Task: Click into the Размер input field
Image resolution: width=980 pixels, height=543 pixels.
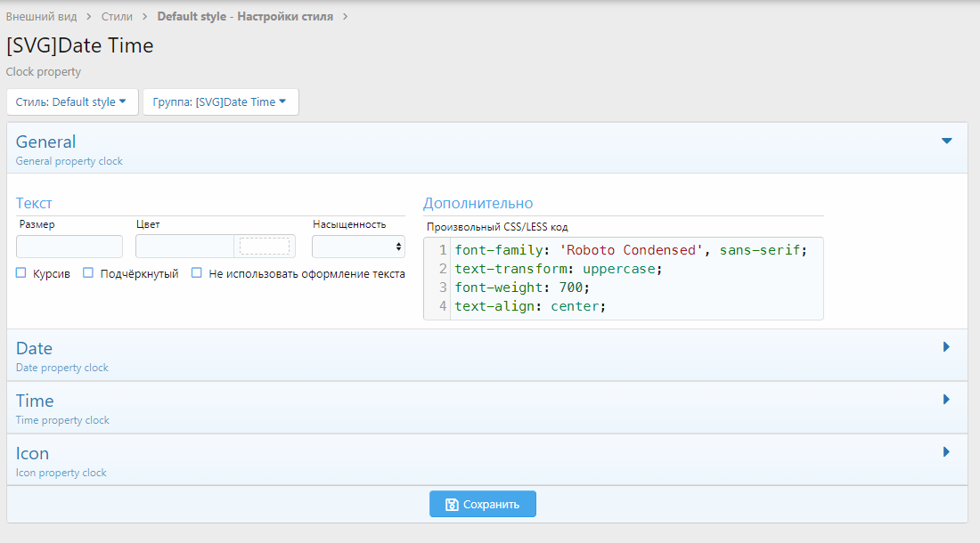Action: [x=69, y=247]
